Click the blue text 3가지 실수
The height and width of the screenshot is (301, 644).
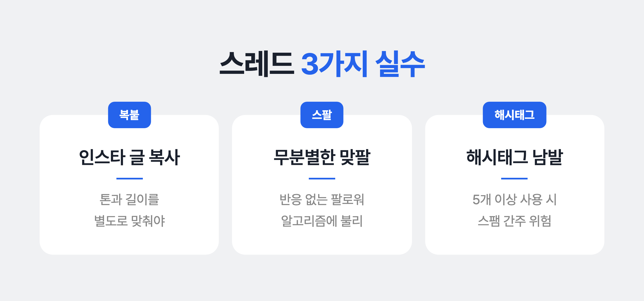pyautogui.click(x=363, y=64)
